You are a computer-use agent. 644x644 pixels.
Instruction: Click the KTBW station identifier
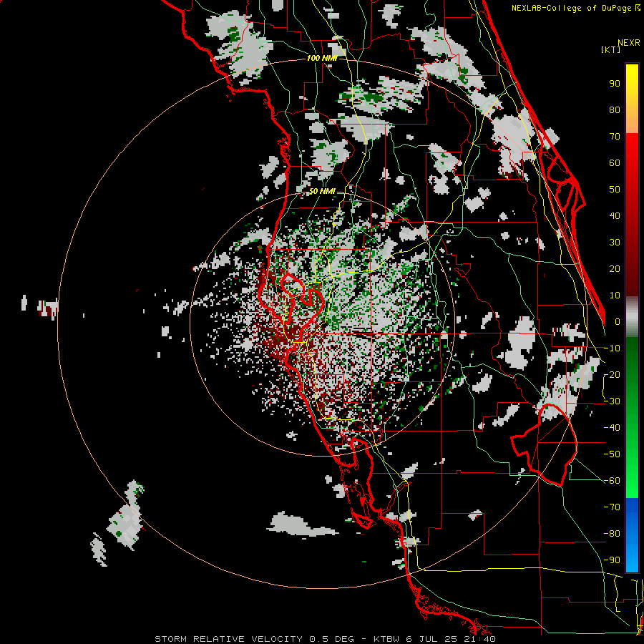(x=388, y=639)
